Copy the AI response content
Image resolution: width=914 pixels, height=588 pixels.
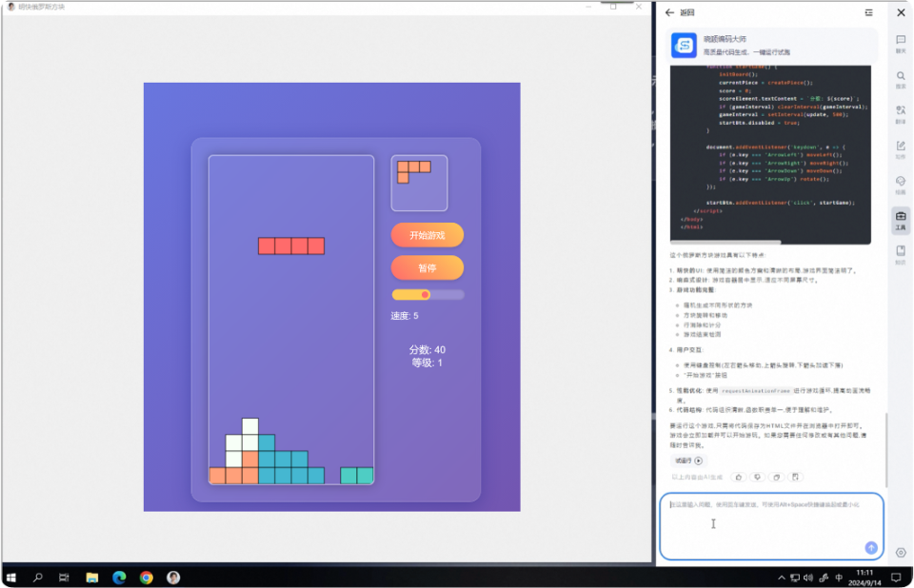point(777,478)
